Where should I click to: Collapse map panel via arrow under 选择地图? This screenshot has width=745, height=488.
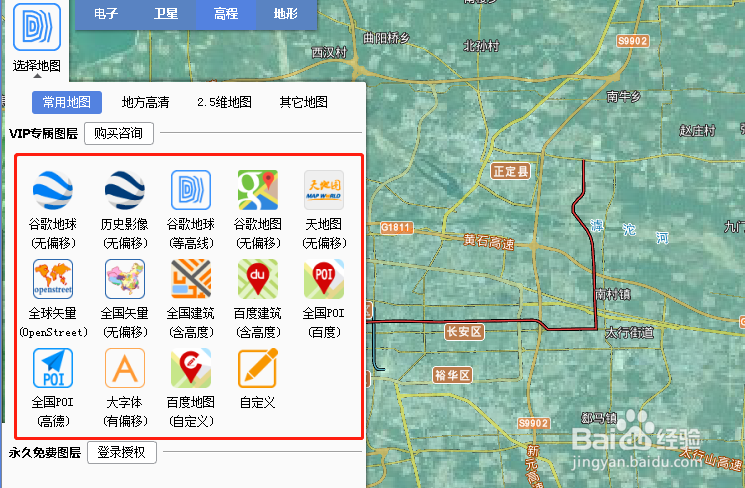click(37, 76)
